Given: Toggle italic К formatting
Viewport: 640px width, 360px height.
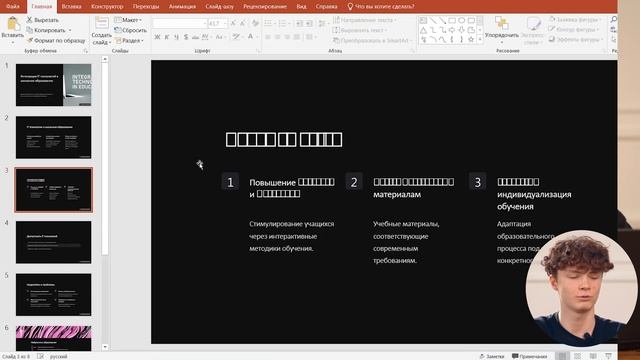Looking at the screenshot, I should coord(167,37).
